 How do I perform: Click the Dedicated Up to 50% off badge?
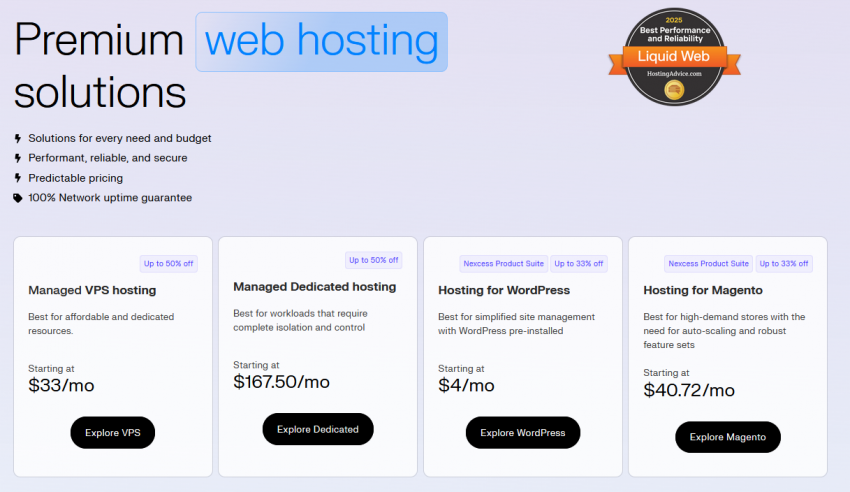[374, 260]
